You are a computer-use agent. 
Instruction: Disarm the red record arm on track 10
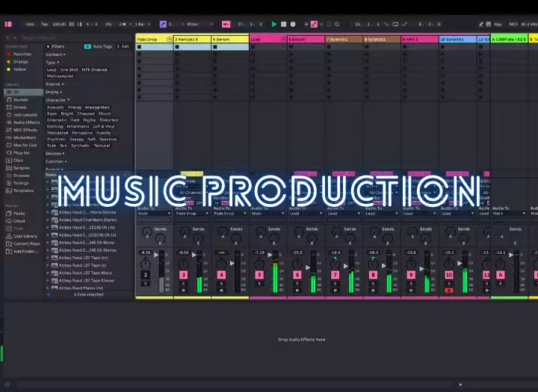(x=449, y=290)
